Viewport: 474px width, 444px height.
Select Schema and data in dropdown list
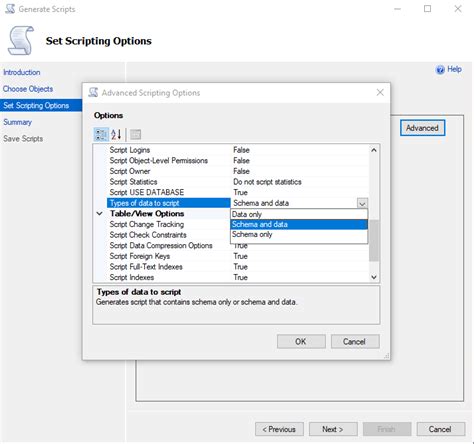(x=299, y=224)
